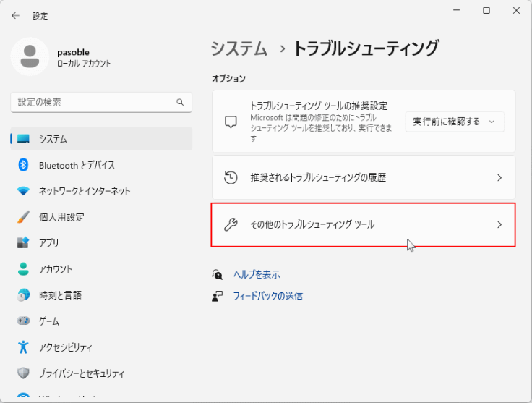Select システム in the sidebar
This screenshot has height=403, width=532.
pos(53,139)
